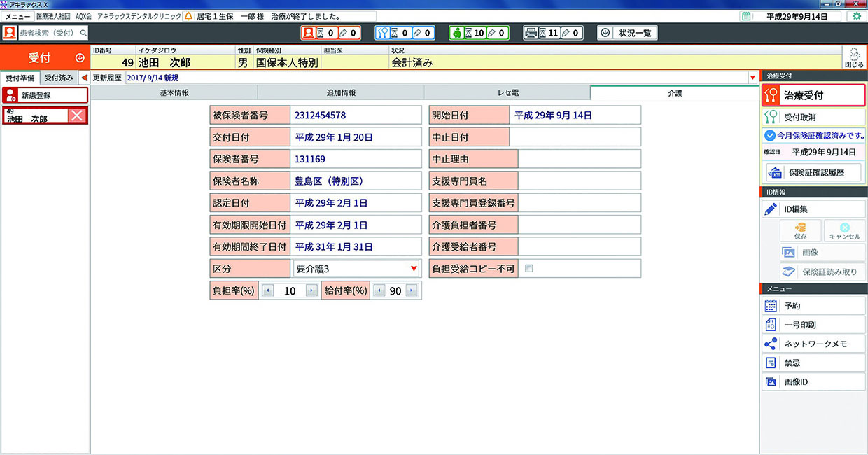Click the calendar icon beside the date
The height and width of the screenshot is (455, 868).
tap(746, 16)
